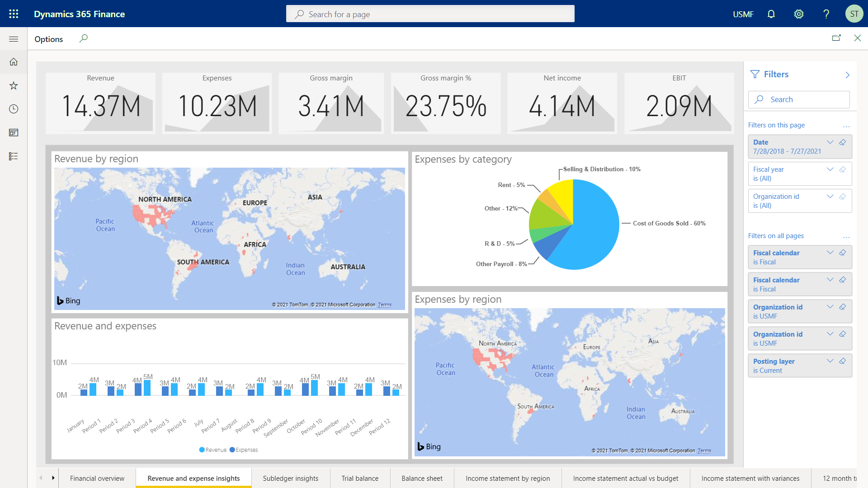Viewport: 868px width, 488px height.
Task: Open Modules list icon in sidebar
Action: coord(14,156)
